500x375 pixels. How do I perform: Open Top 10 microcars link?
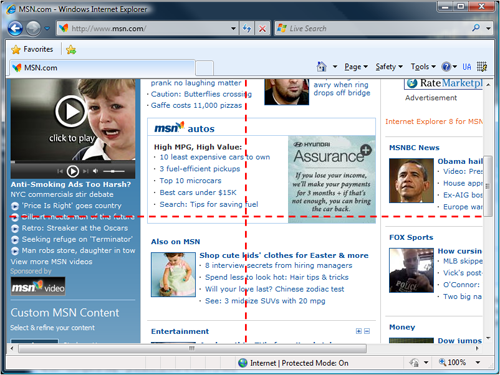click(190, 181)
